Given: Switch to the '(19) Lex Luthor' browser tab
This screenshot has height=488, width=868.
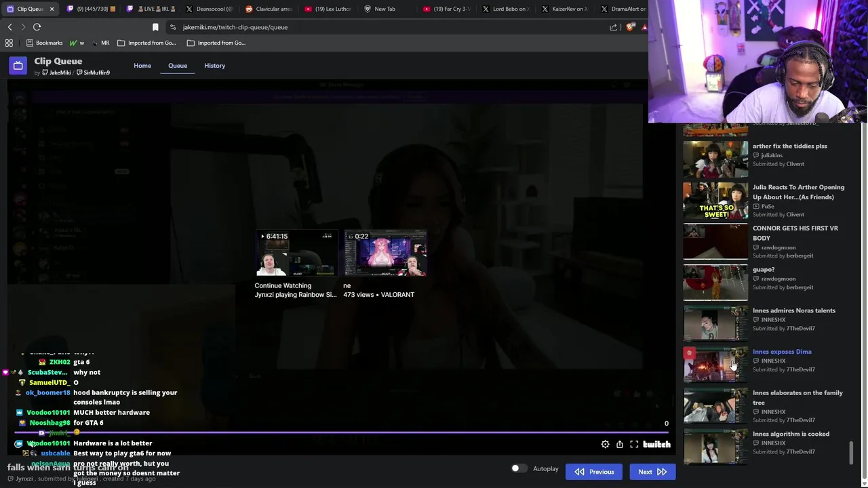Looking at the screenshot, I should tap(328, 9).
